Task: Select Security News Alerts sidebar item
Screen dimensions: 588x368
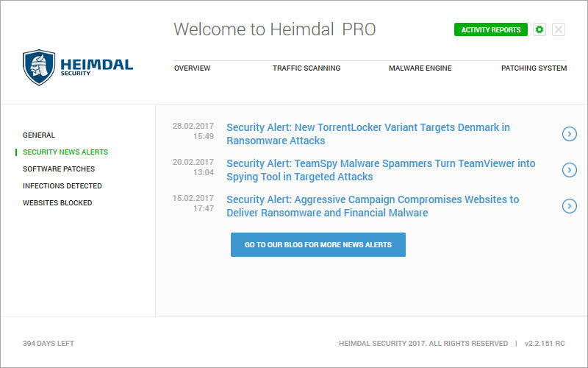Action: 65,152
